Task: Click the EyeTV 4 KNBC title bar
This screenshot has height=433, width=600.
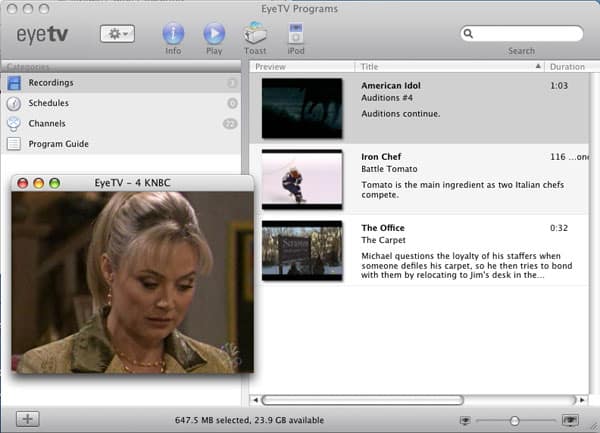Action: 132,183
